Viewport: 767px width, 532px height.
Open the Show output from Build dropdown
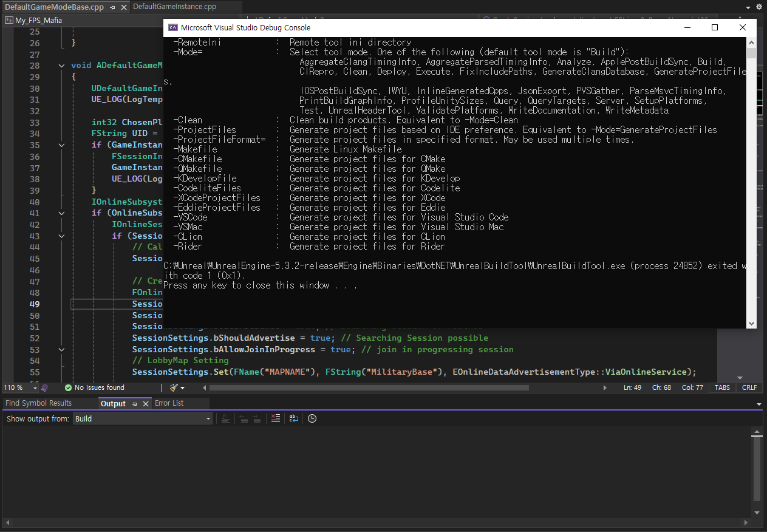[x=143, y=418]
